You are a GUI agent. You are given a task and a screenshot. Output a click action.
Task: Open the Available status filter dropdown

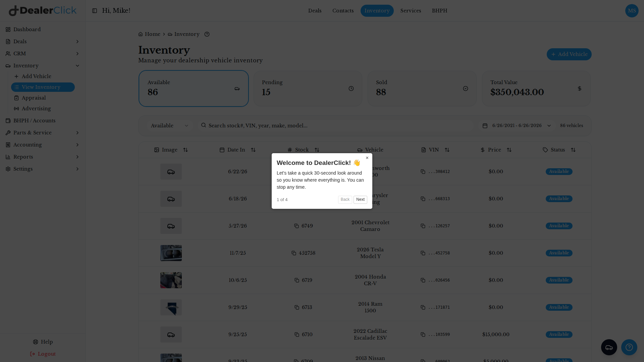click(170, 126)
